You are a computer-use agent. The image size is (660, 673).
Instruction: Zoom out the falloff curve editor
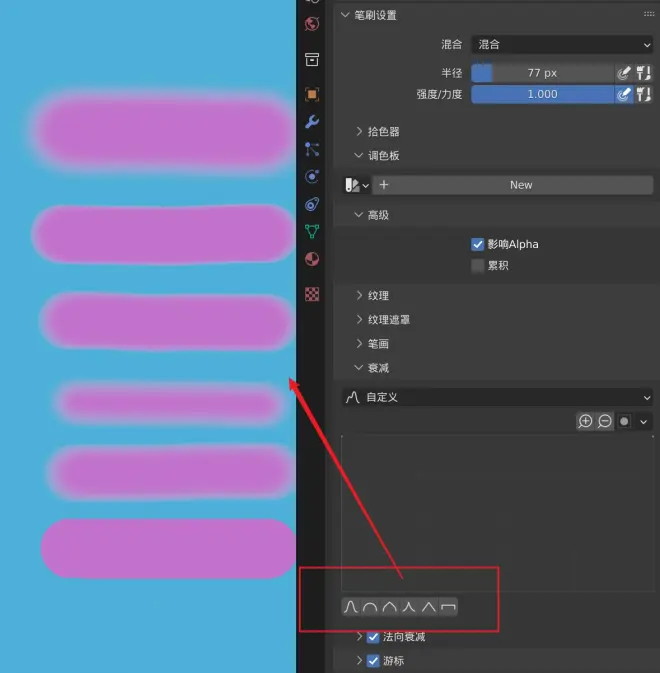point(605,421)
